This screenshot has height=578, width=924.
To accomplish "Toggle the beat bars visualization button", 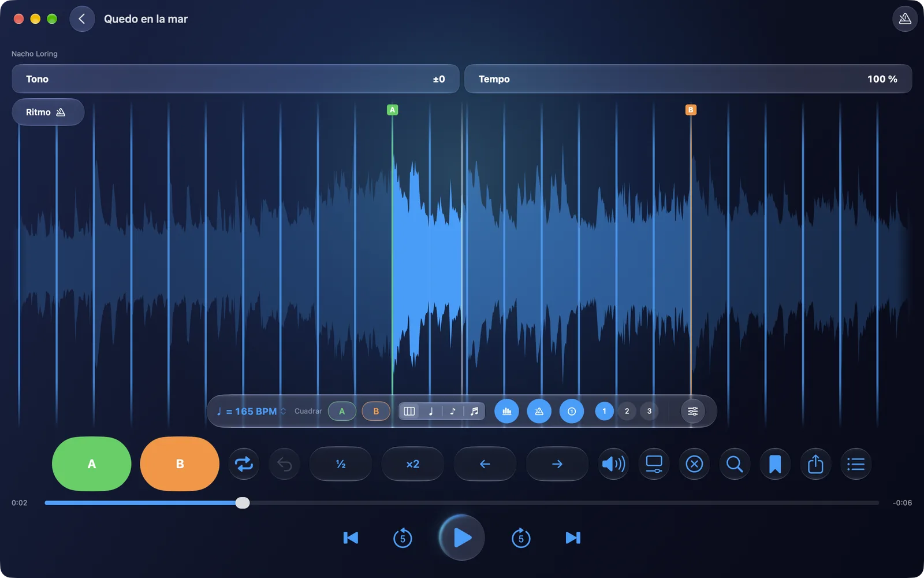I will 507,412.
